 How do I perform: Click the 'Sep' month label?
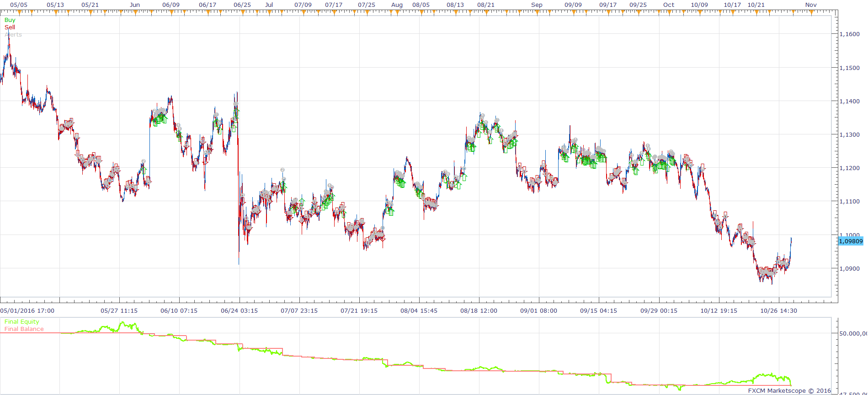point(537,5)
